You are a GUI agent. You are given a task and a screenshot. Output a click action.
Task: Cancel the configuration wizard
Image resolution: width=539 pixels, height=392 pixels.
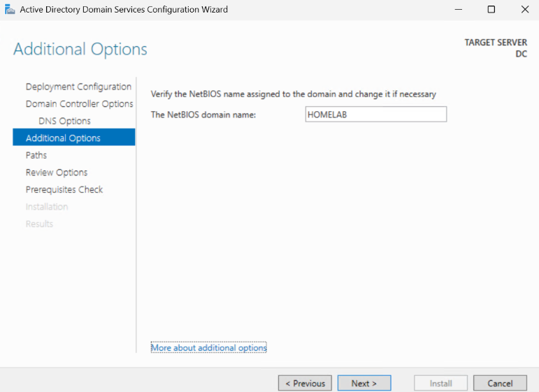point(500,383)
